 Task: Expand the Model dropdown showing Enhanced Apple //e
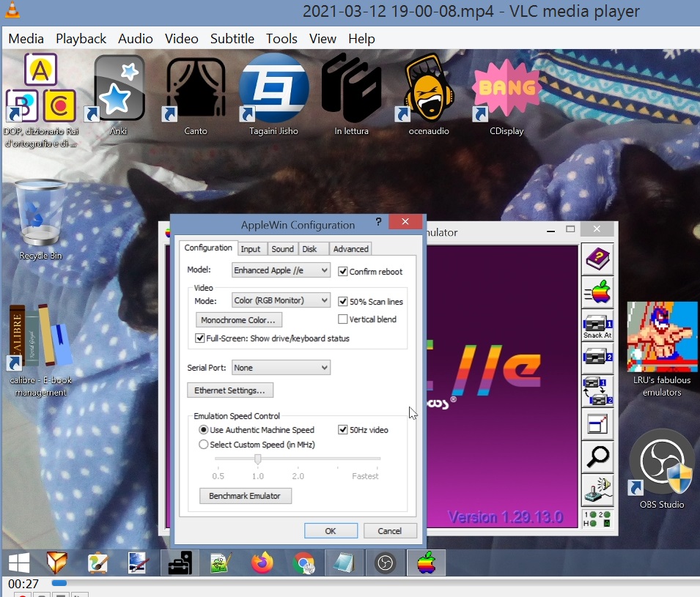(x=281, y=270)
